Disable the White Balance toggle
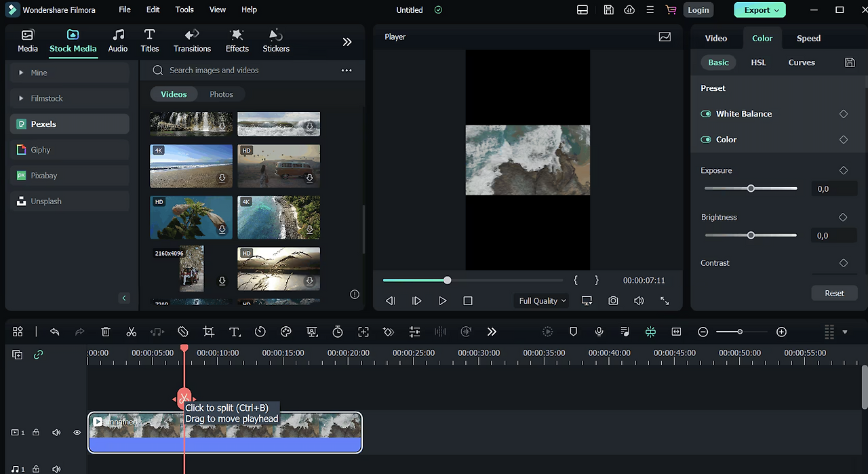Viewport: 868px width, 474px height. 706,114
